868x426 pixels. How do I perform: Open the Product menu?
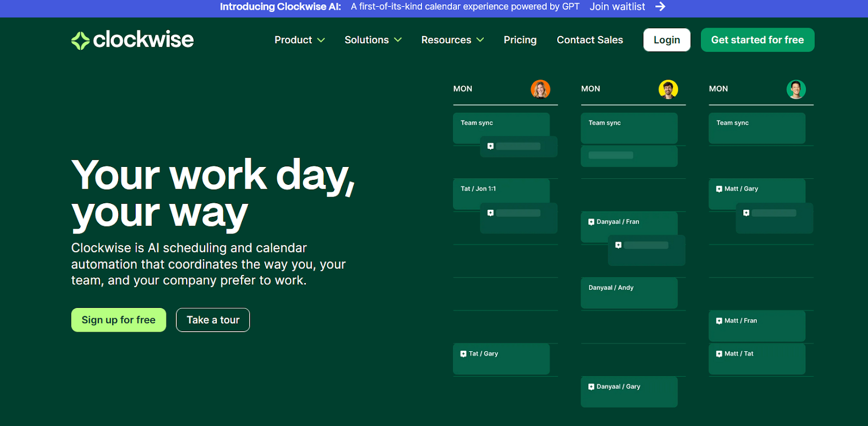pos(299,40)
